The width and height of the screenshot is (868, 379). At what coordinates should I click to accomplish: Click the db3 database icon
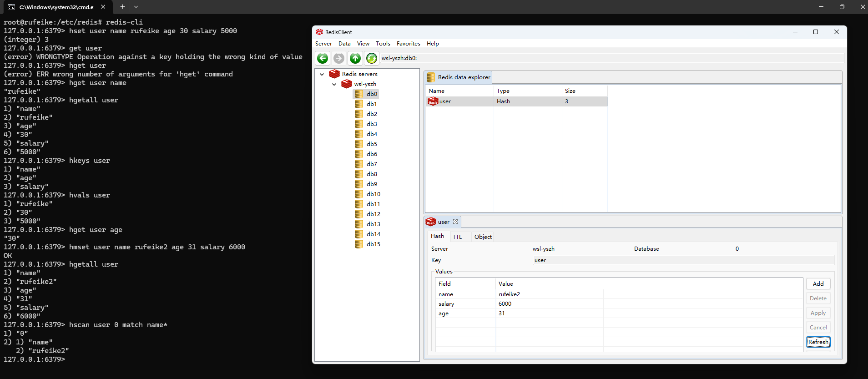point(359,124)
